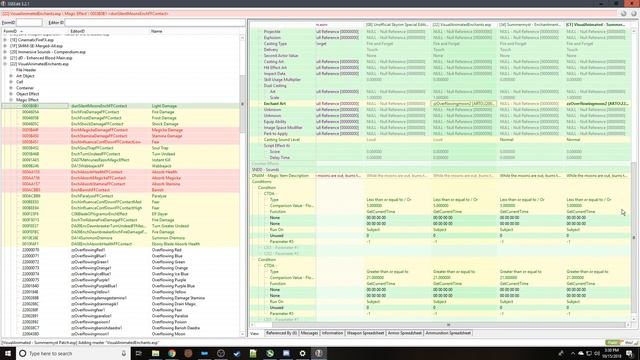Open Task View from the taskbar

click(x=139, y=353)
